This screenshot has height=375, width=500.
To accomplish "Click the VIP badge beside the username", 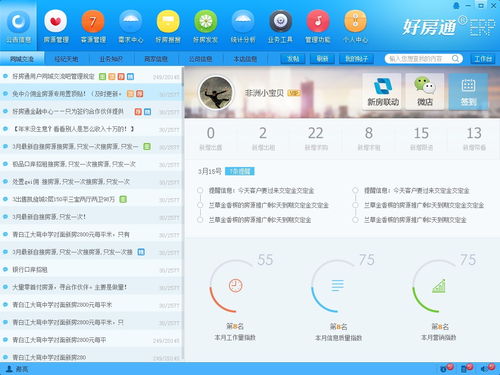I will [294, 93].
